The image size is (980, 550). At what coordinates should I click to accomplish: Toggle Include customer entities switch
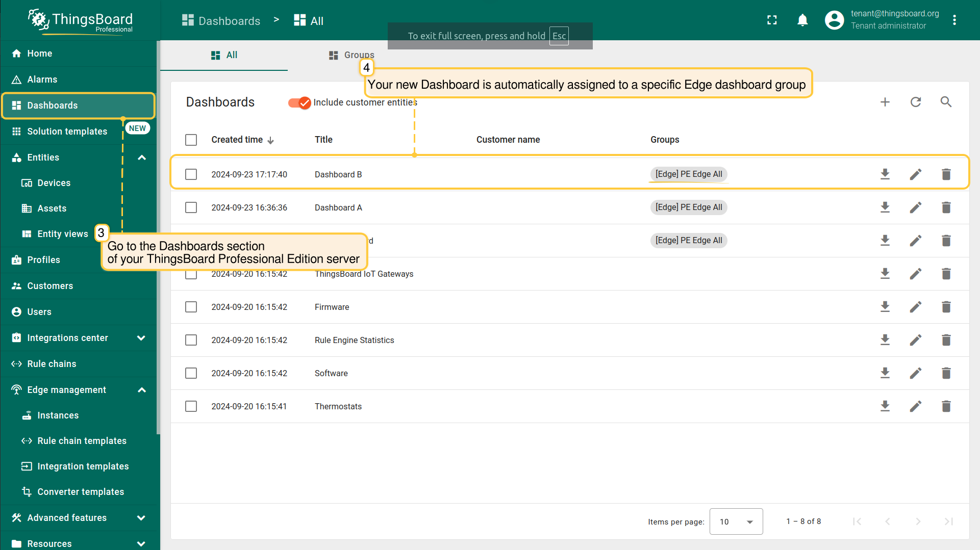299,102
